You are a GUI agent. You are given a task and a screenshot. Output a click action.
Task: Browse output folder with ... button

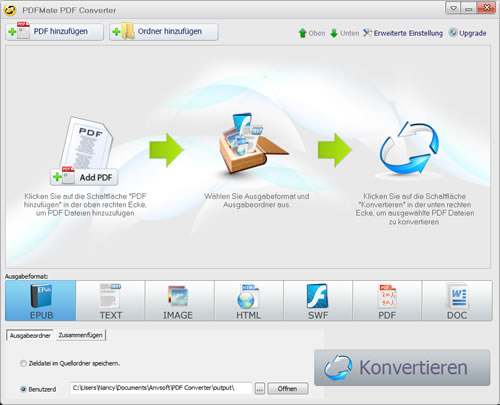pos(260,388)
